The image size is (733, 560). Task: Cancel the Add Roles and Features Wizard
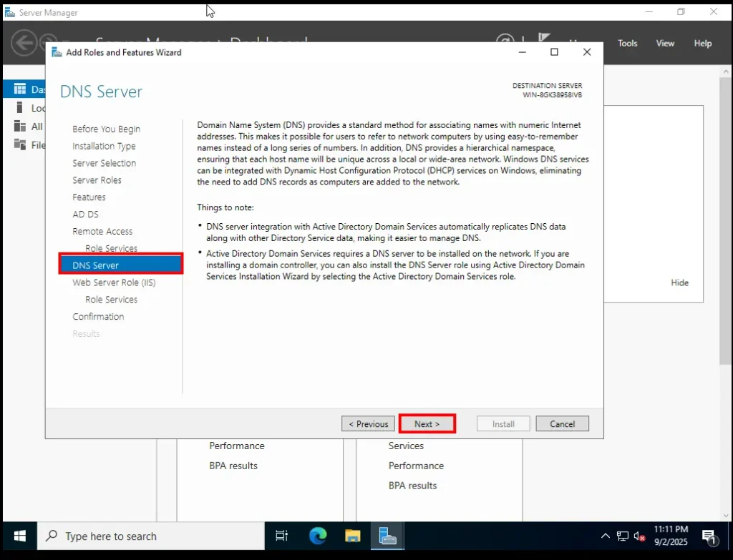tap(562, 423)
